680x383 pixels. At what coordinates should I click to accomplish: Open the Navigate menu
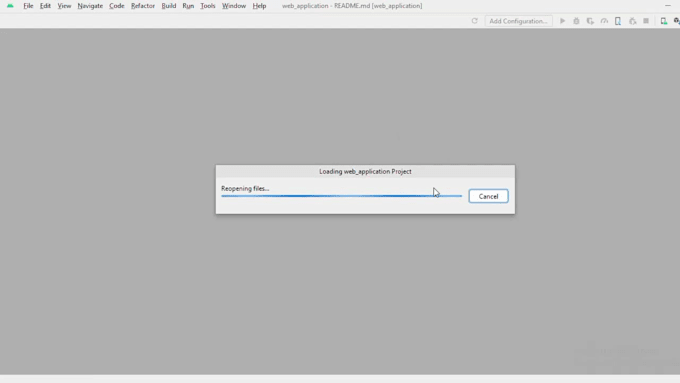coord(90,6)
